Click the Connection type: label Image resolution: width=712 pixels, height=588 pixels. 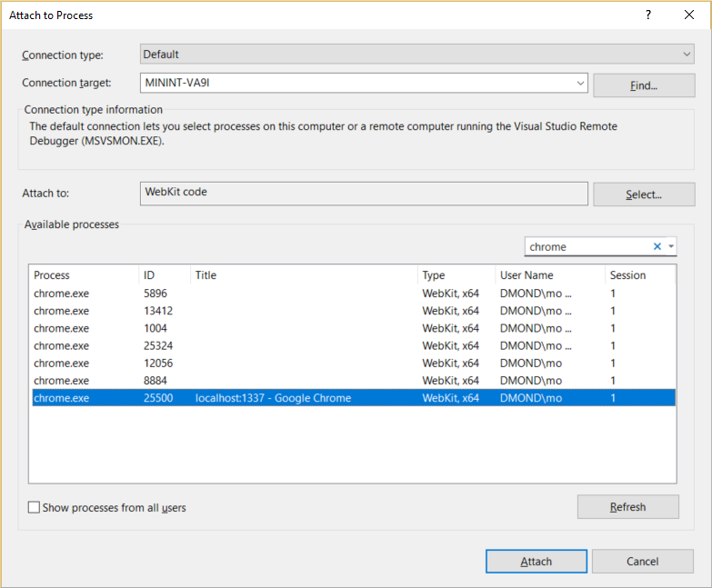(63, 55)
